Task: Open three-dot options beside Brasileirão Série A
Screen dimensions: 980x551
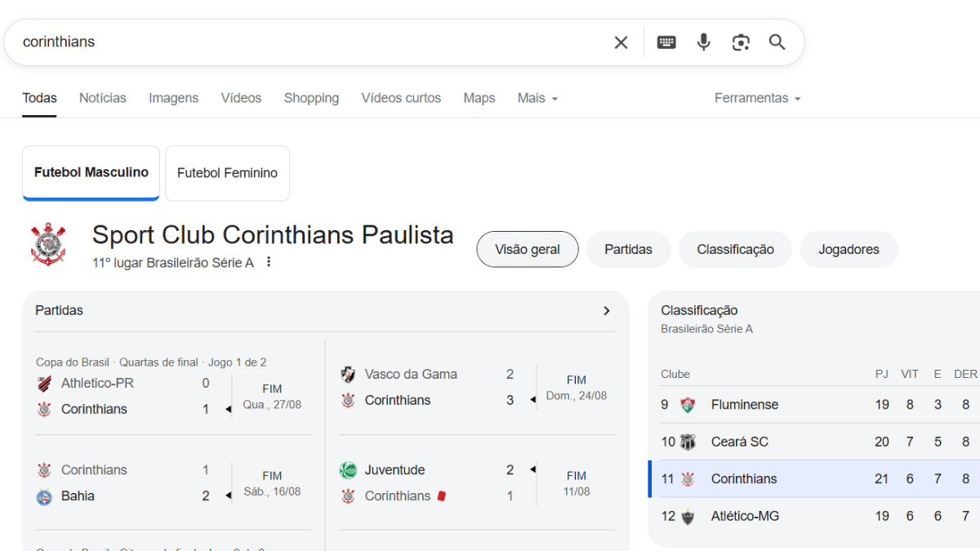Action: click(269, 262)
